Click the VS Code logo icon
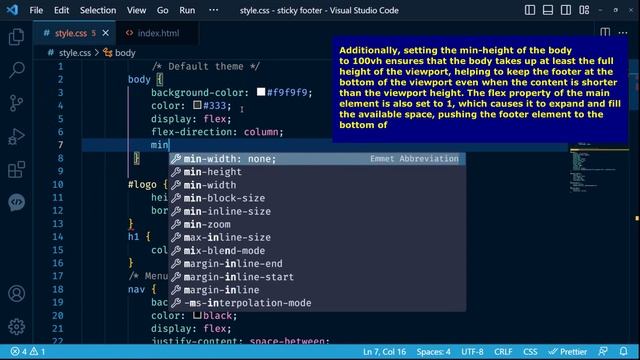 coord(12,10)
